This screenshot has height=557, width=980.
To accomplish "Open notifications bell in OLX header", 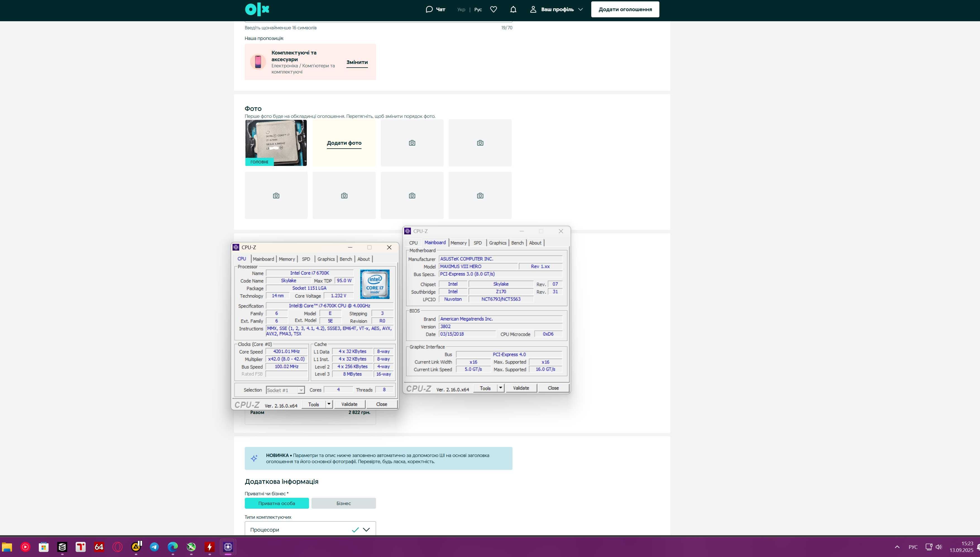I will tap(513, 9).
